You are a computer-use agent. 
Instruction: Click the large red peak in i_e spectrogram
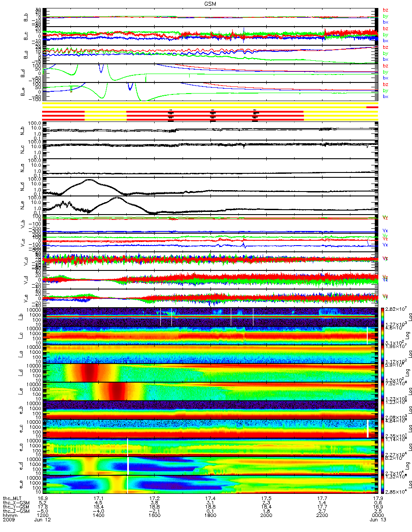click(117, 391)
